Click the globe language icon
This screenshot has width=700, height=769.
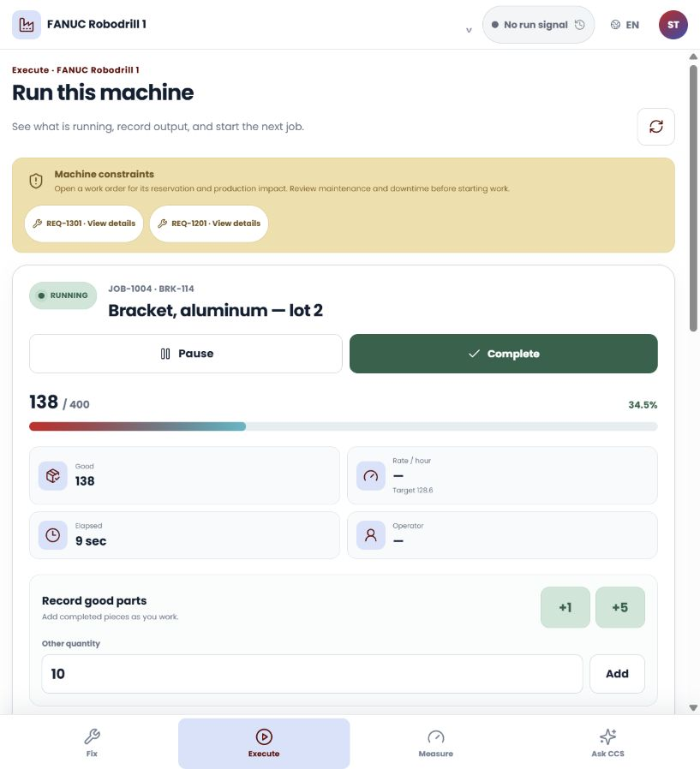[x=615, y=25]
